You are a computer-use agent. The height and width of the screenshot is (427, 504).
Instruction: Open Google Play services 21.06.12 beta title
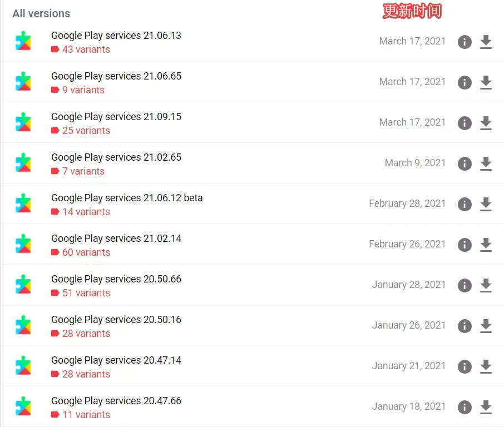pos(127,198)
